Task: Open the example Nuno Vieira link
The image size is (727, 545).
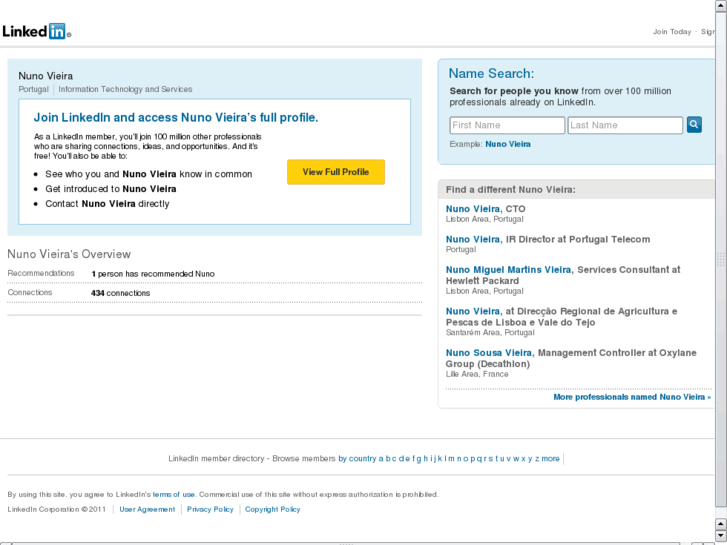Action: point(508,144)
